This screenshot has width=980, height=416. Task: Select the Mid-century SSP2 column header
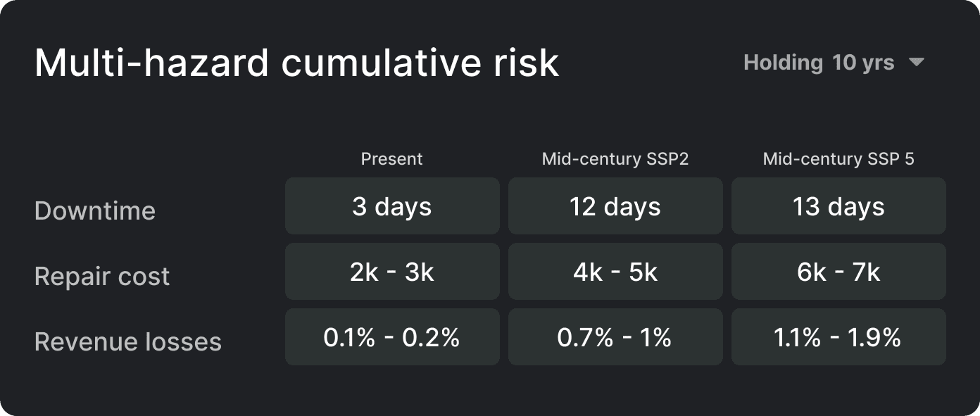click(615, 159)
